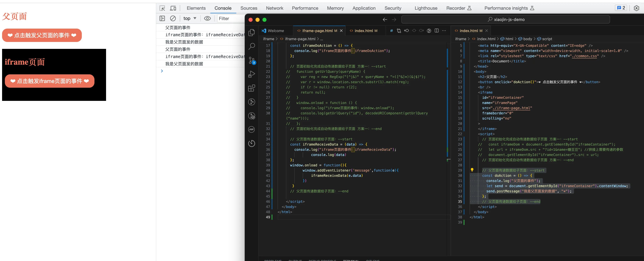The image size is (644, 261).
Task: Expand the console prompt chevron
Action: [162, 71]
